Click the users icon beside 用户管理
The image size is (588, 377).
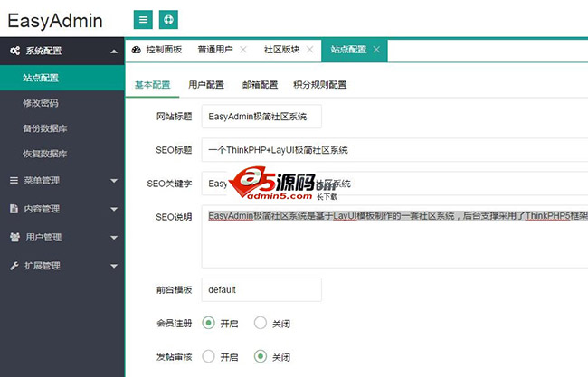[14, 237]
